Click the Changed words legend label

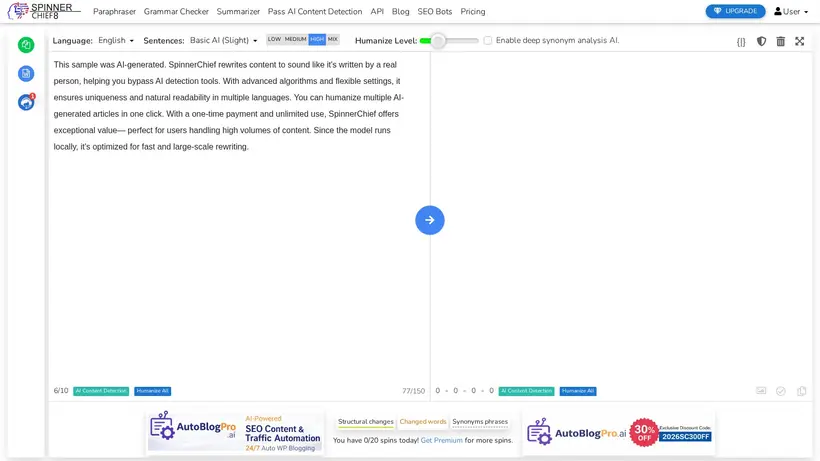[423, 422]
